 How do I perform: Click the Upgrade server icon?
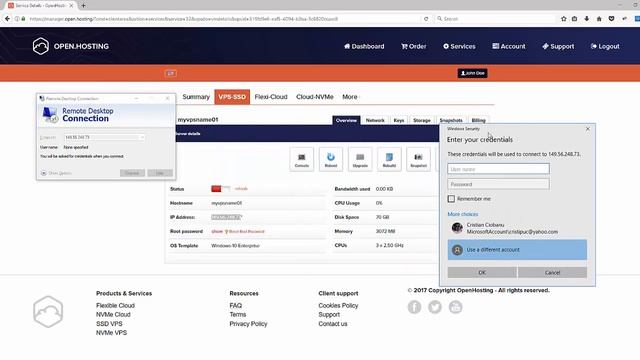pos(360,159)
